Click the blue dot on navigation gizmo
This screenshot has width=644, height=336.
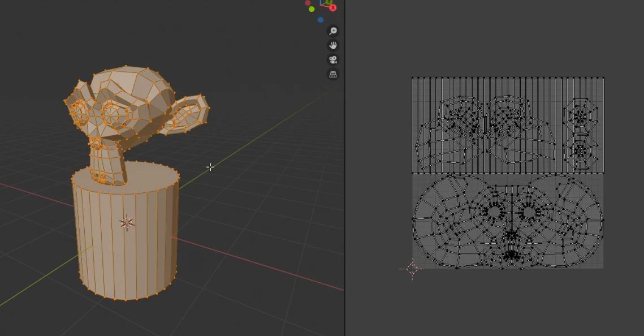321,20
